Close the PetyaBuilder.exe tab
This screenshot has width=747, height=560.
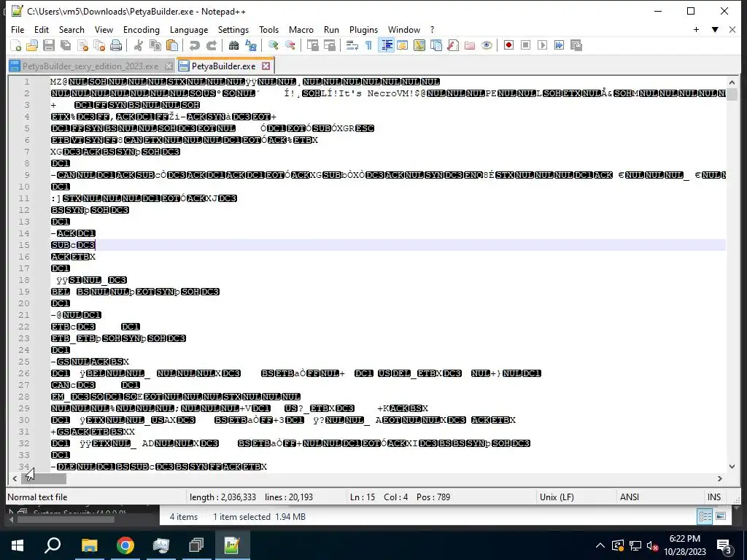pos(266,66)
